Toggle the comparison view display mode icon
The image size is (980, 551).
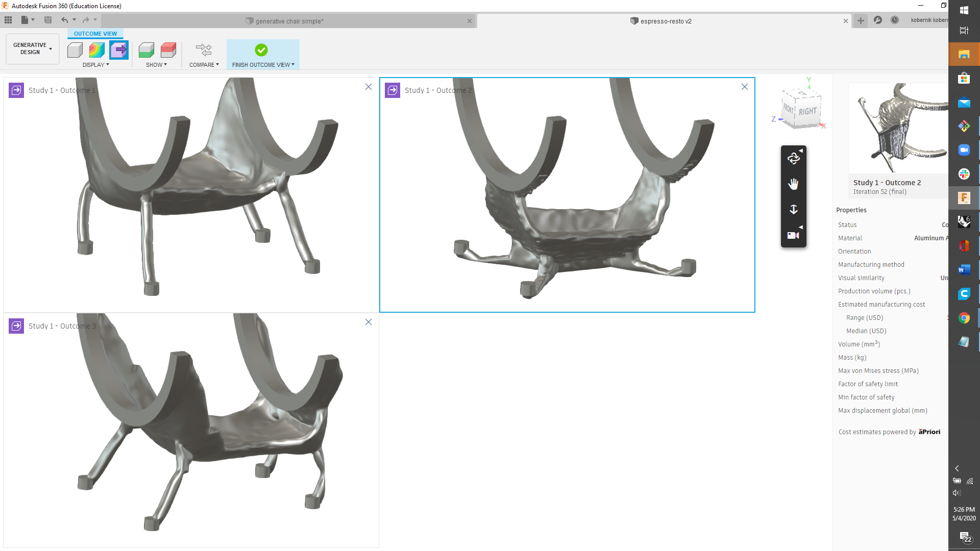tap(119, 50)
